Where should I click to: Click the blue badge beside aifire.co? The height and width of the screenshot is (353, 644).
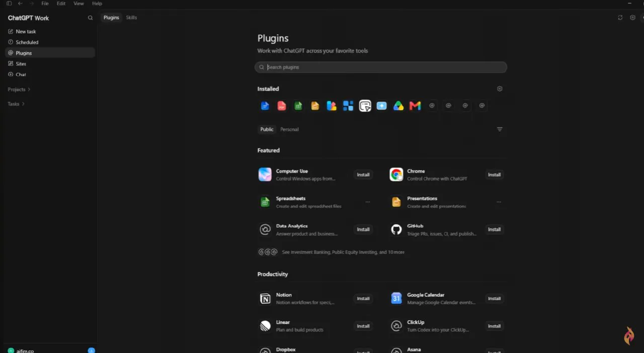[x=91, y=350]
